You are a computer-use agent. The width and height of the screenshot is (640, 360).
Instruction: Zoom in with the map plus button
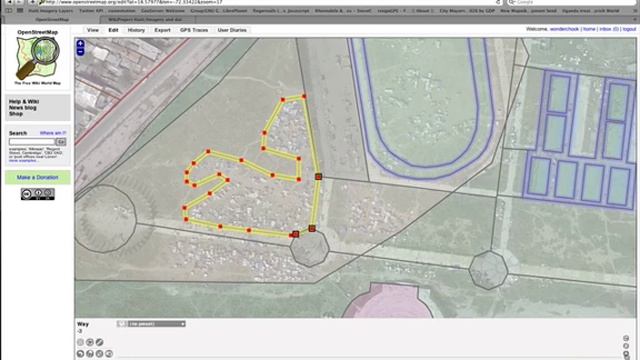click(x=80, y=44)
